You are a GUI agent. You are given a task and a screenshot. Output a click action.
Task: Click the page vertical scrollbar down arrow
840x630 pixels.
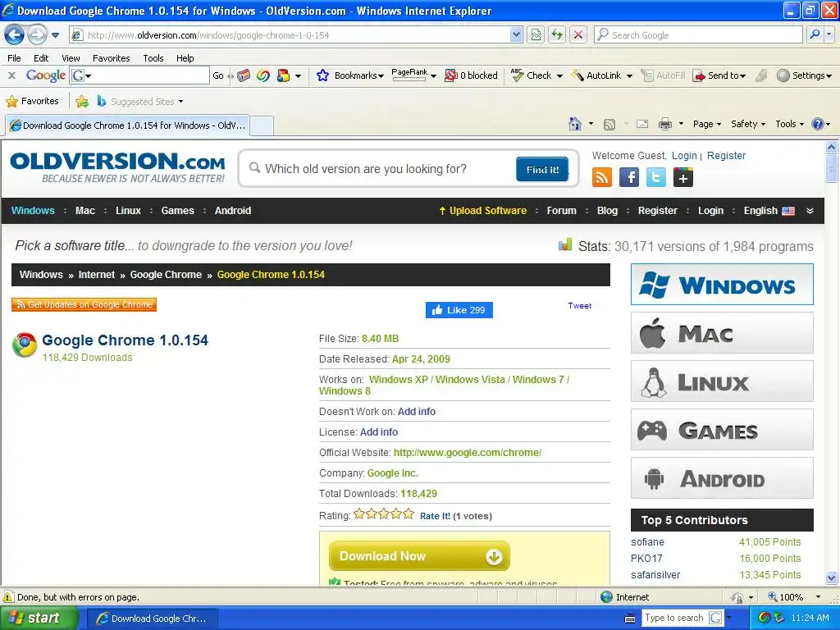[x=832, y=577]
